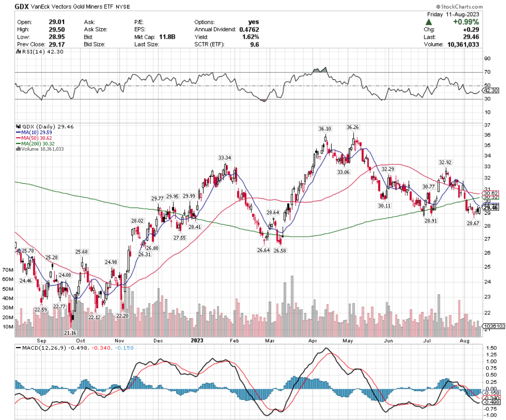
Task: Click the +0.99% percent change
Action: [466, 22]
